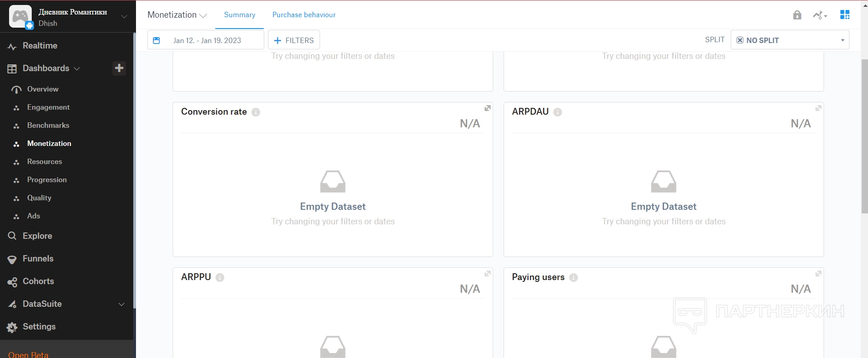Open the Benchmarks dashboard

(x=48, y=126)
